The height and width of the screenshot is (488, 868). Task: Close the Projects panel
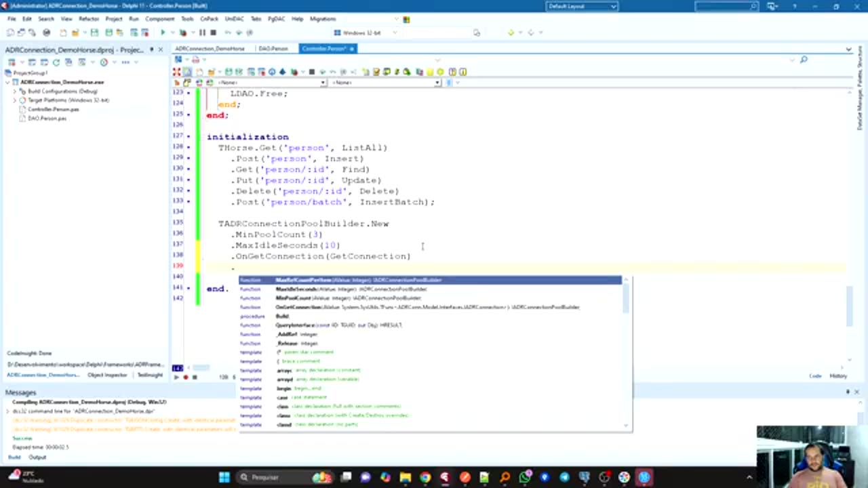[x=161, y=49]
